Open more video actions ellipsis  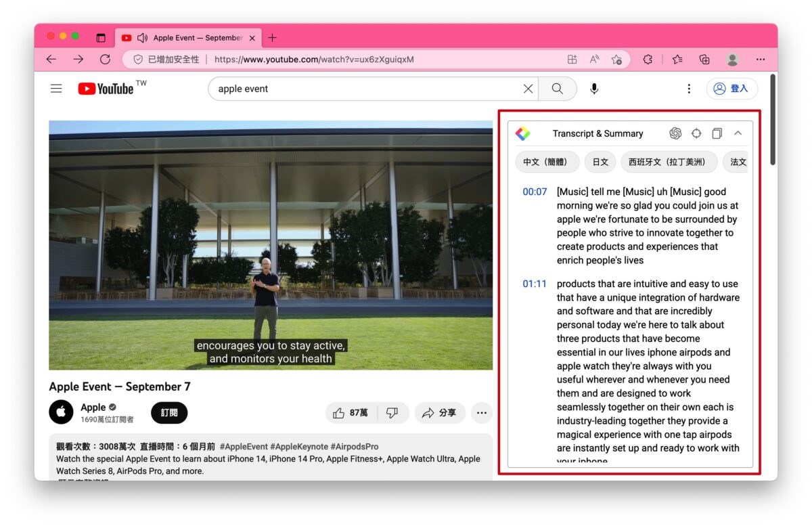481,412
